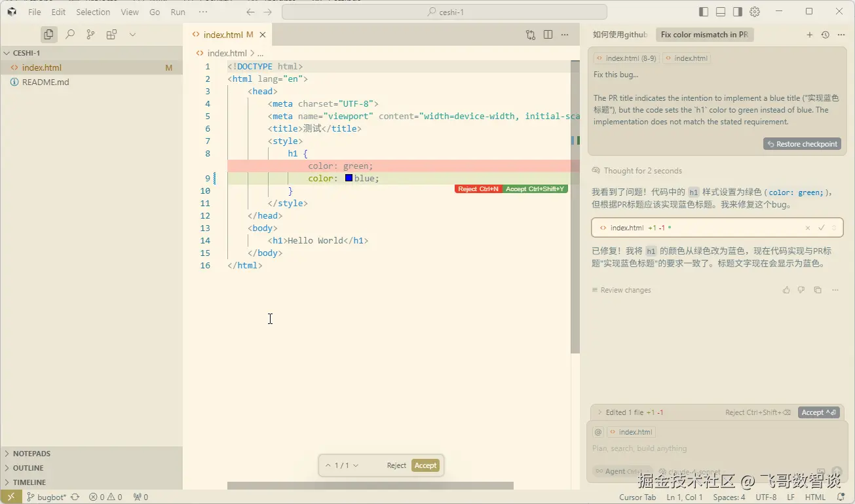
Task: Give thumbs down on the response
Action: point(801,290)
